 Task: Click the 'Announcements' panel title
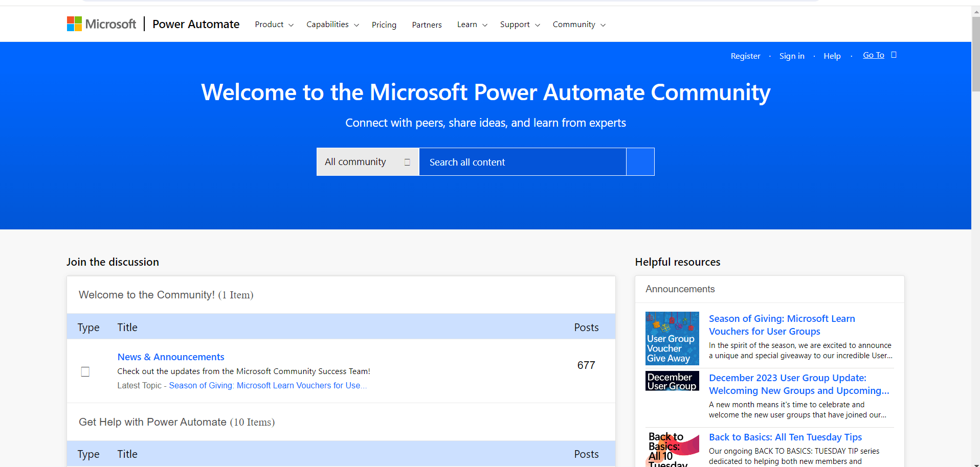[680, 289]
